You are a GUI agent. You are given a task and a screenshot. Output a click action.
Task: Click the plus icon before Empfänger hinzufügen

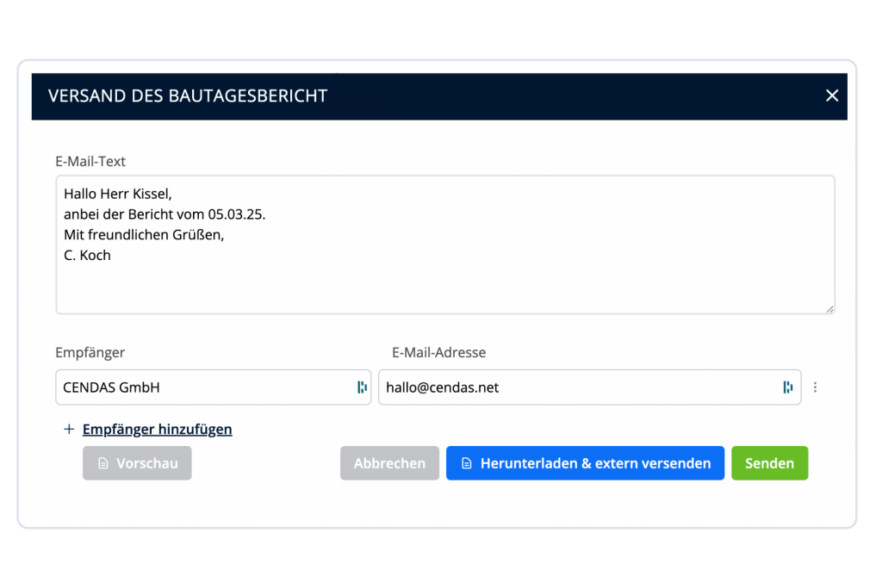pos(69,429)
